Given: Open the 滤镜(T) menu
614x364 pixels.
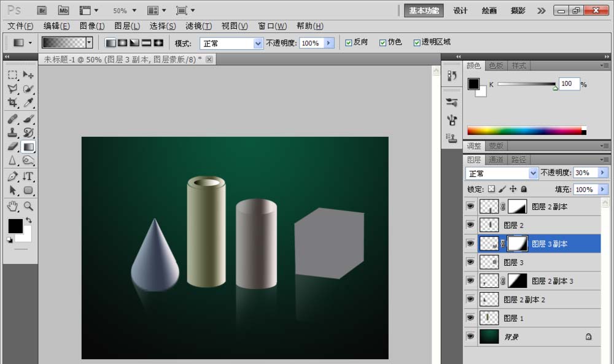Looking at the screenshot, I should click(x=198, y=26).
